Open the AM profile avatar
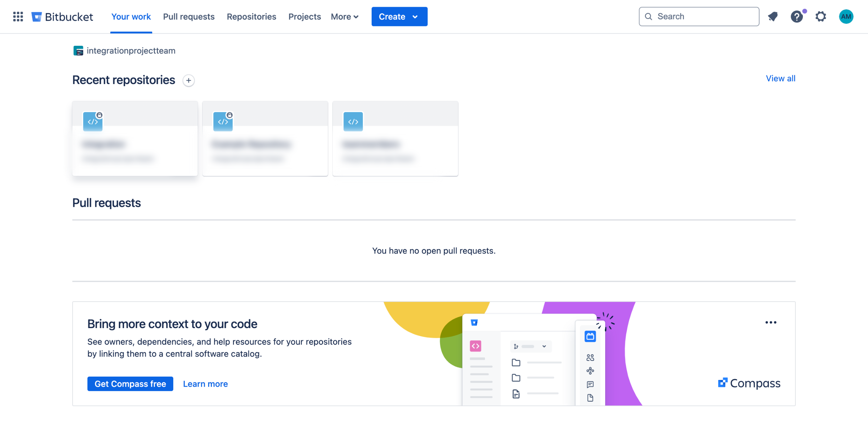This screenshot has height=423, width=868. tap(846, 17)
